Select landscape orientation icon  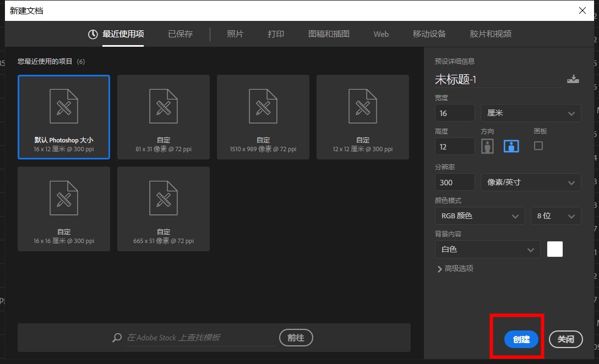tap(511, 146)
